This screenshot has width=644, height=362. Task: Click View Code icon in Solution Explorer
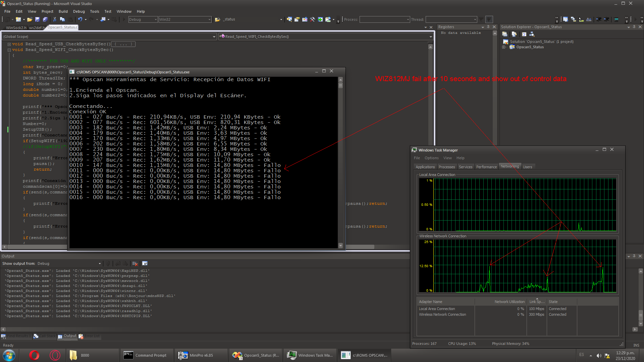[x=524, y=34]
